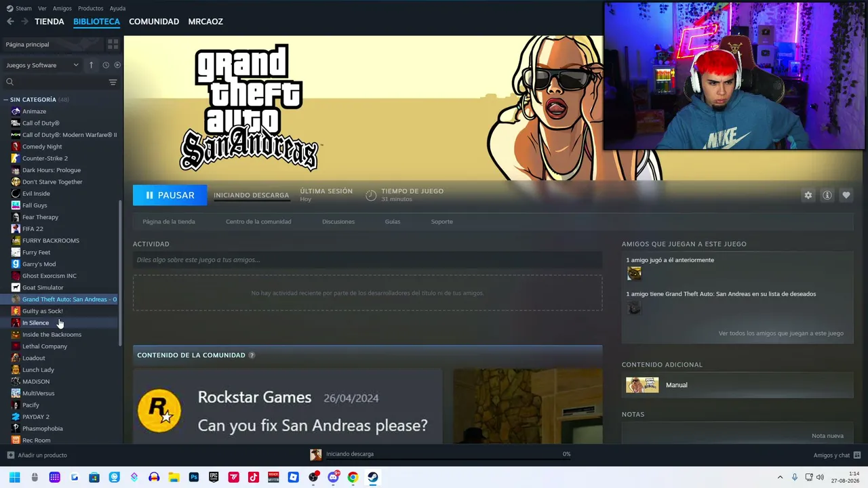Go to Discusiones link
This screenshot has width=868, height=488.
point(338,222)
